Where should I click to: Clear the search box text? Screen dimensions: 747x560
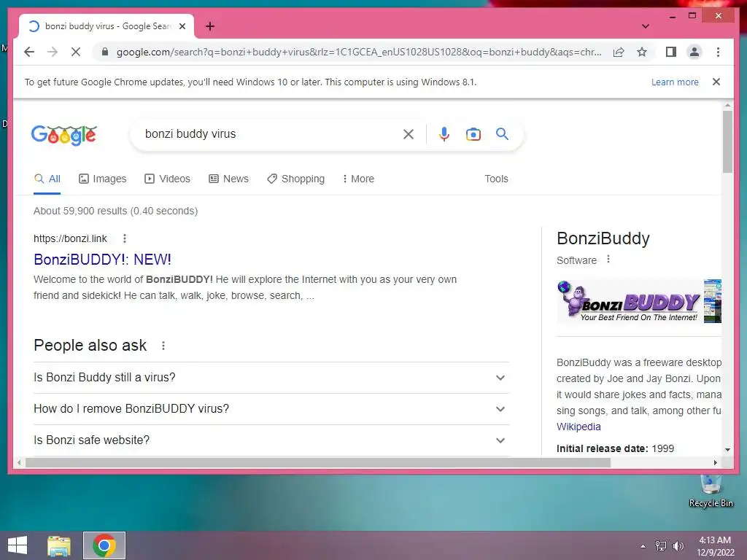coord(409,134)
